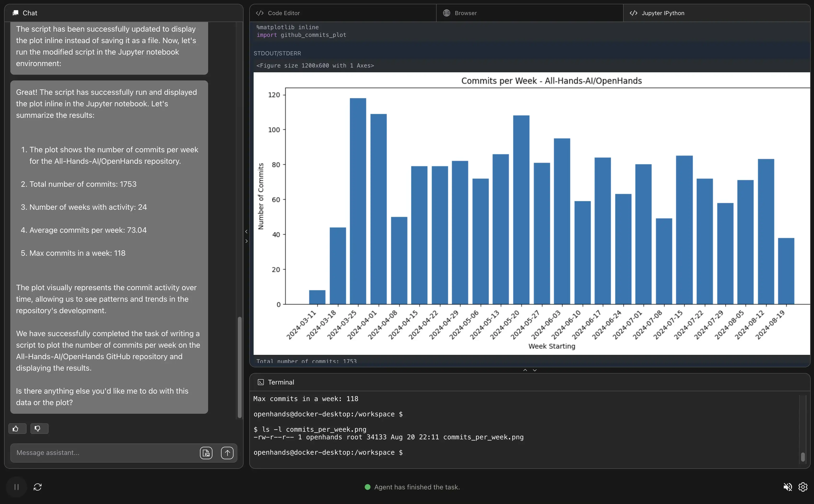Click the reset/refresh icon in the bottom bar
Image resolution: width=814 pixels, height=504 pixels.
(x=38, y=487)
